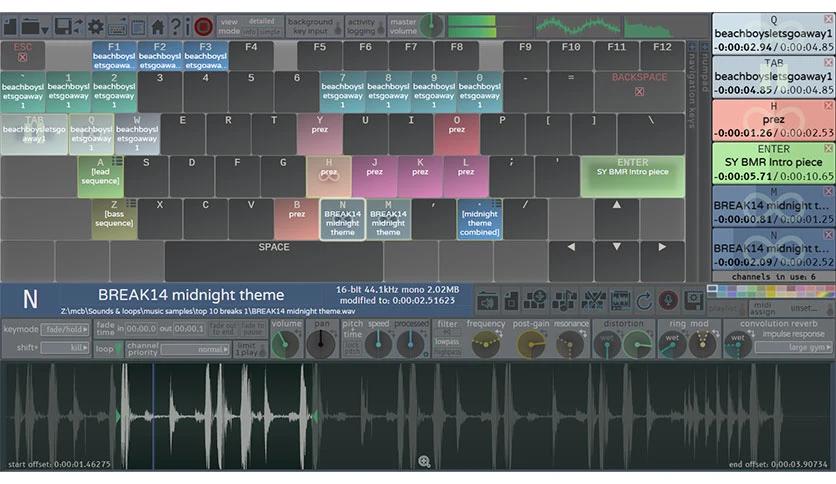836x484 pixels.
Task: Click the home icon in the toolbar
Action: tap(158, 27)
